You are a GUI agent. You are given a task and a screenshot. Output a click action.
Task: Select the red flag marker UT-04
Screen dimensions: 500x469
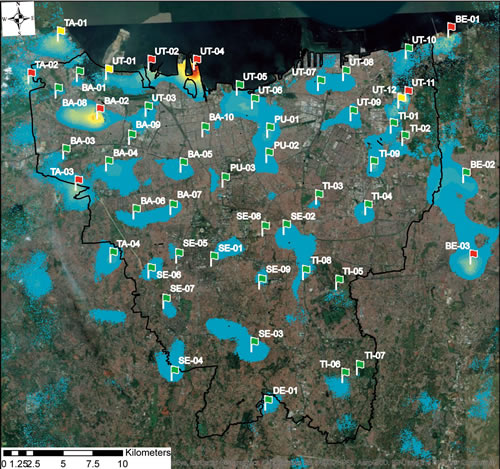197,59
